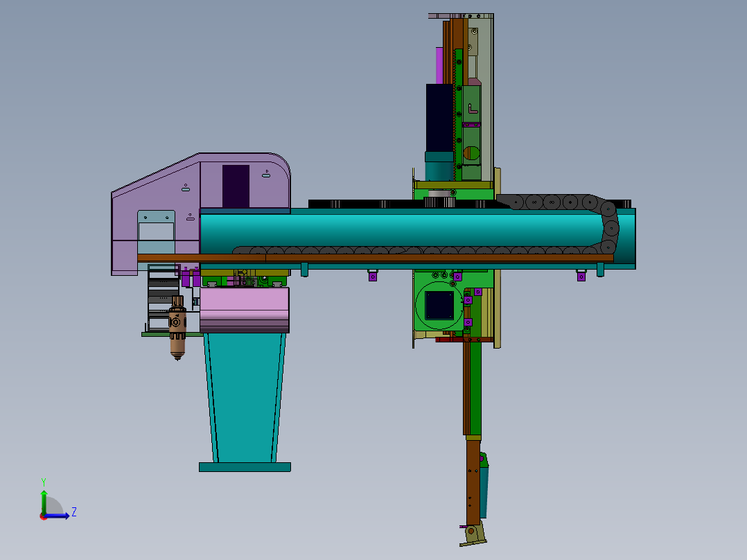Select the teal tapered pedestal column
Viewport: 747px width, 560px height.
coord(245,398)
